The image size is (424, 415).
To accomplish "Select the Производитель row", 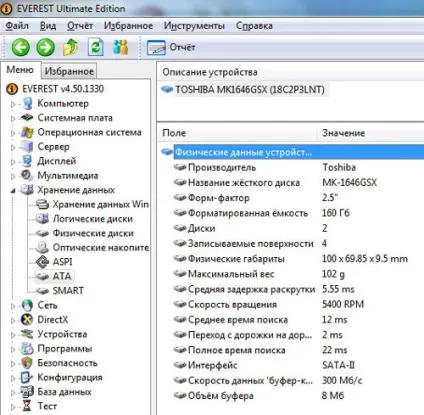I will point(222,167).
